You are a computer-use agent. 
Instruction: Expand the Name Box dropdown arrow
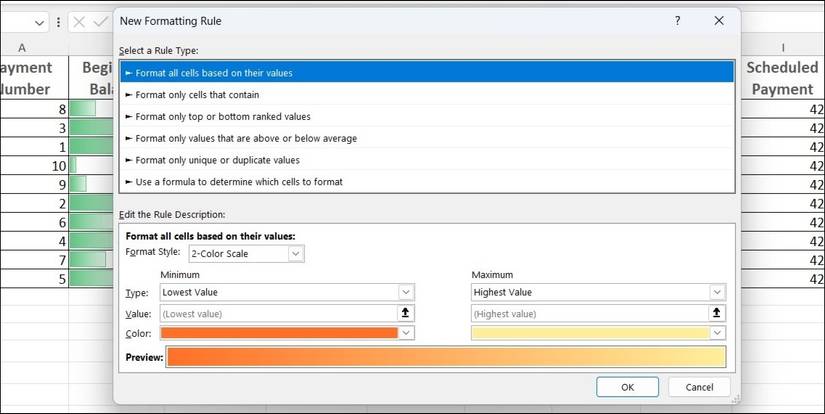click(x=40, y=21)
